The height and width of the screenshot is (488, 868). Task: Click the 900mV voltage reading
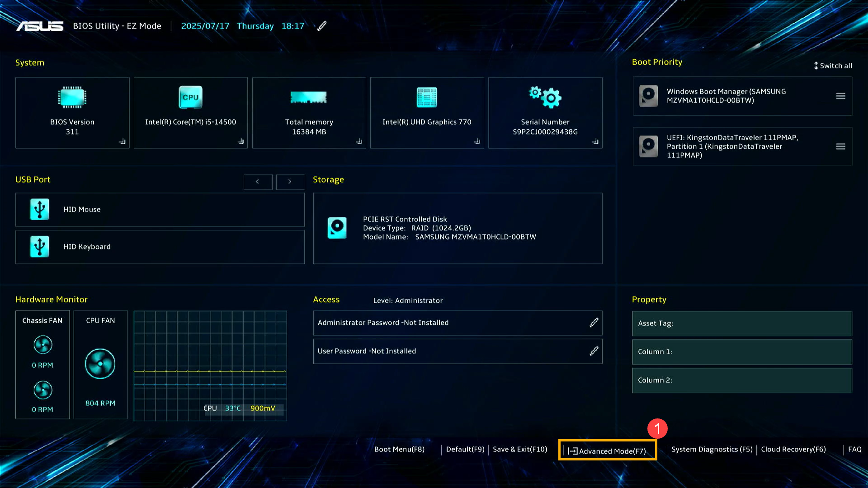coord(263,408)
